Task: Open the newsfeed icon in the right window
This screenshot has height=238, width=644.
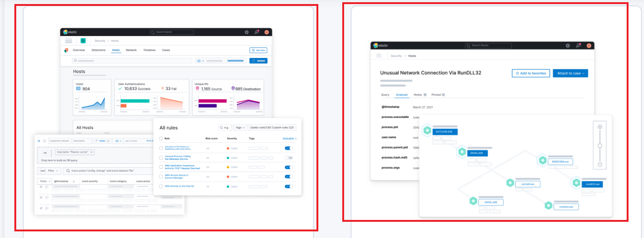Action: (578, 46)
